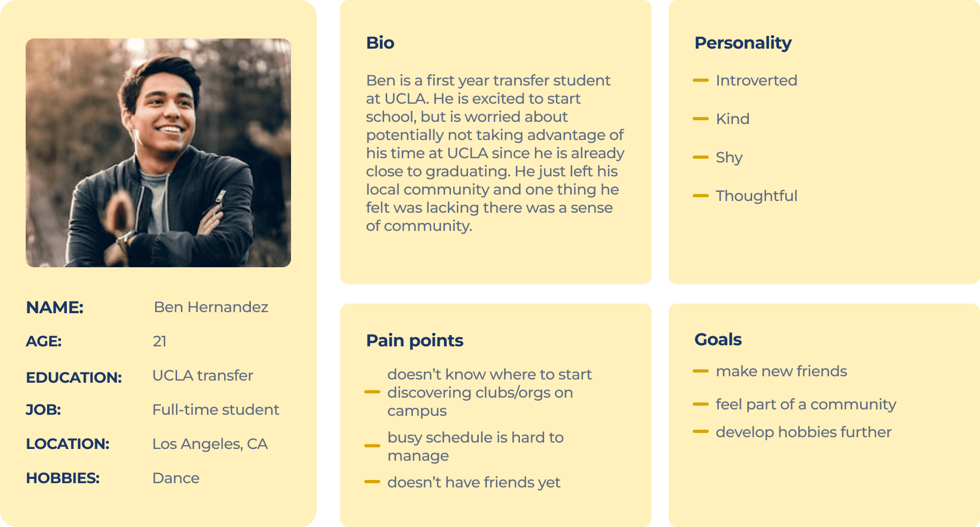980x527 pixels.
Task: Click the Personality heading
Action: pos(742,43)
